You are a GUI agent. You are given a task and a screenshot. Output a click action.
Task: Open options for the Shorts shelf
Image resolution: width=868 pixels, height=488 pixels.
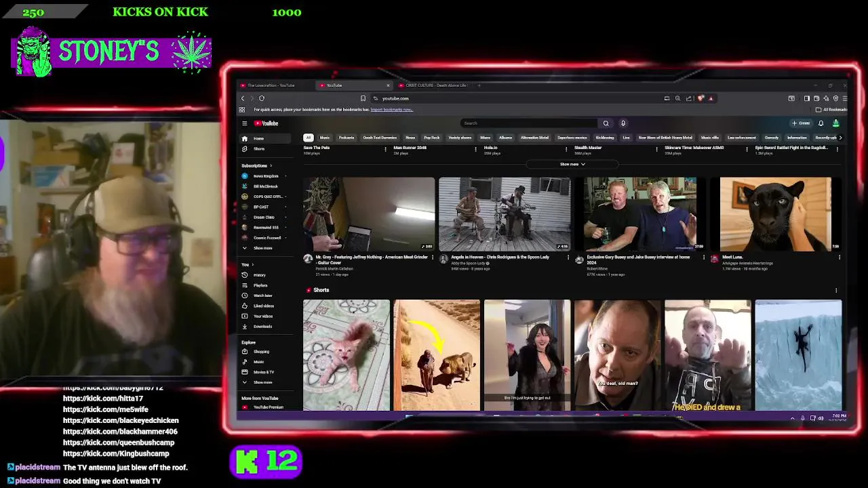click(835, 290)
